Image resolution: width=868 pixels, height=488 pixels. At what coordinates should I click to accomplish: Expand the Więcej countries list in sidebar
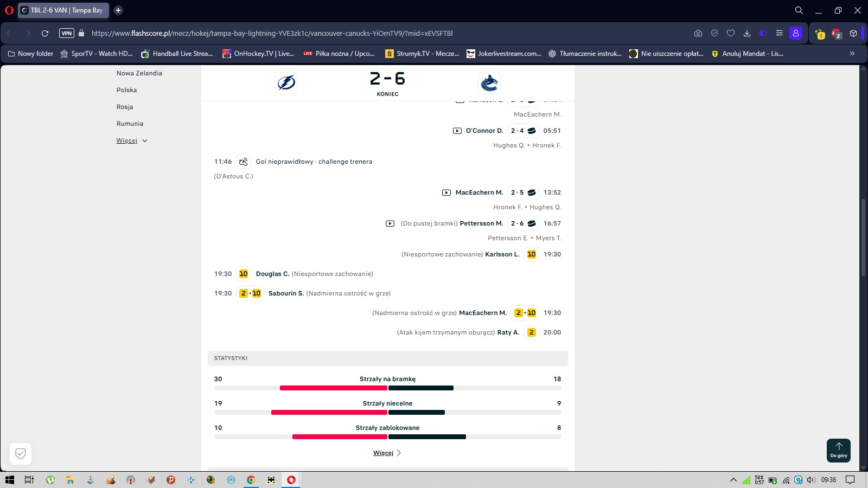(x=132, y=141)
